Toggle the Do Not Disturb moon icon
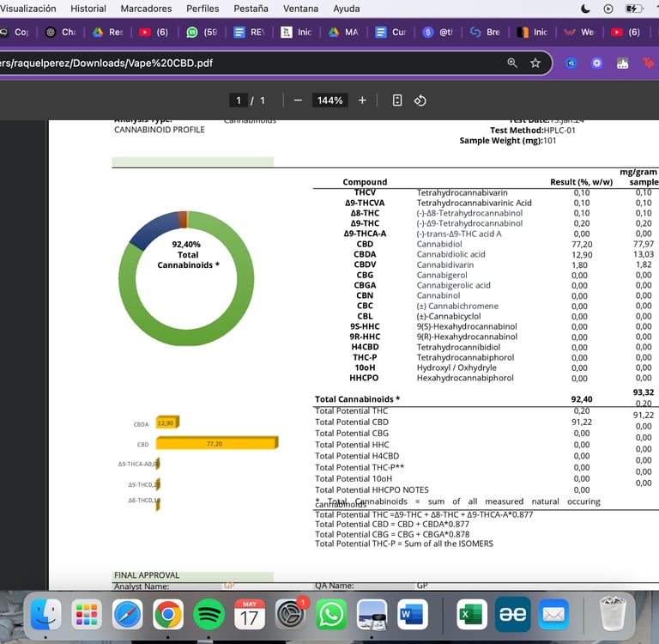Screen dimensions: 659x644 click(x=585, y=9)
